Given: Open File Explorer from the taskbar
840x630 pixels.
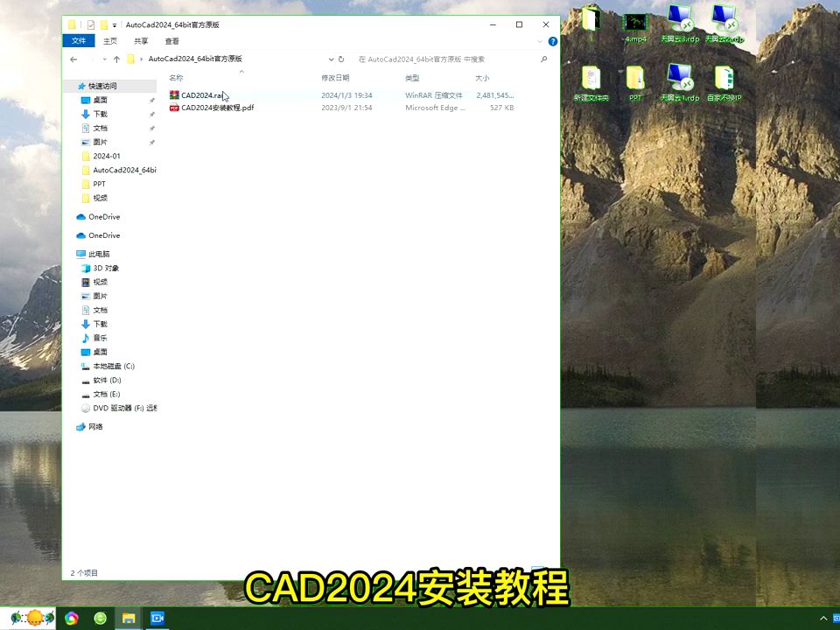Looking at the screenshot, I should (x=129, y=618).
